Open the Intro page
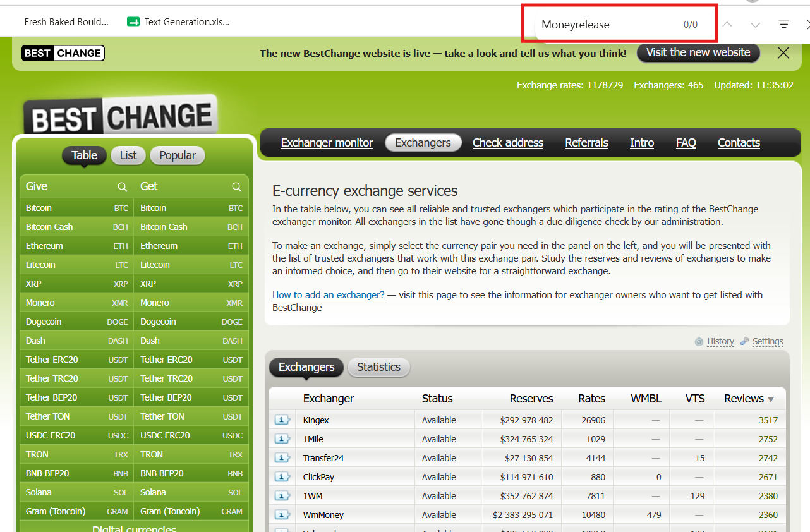This screenshot has width=810, height=532. [x=642, y=143]
